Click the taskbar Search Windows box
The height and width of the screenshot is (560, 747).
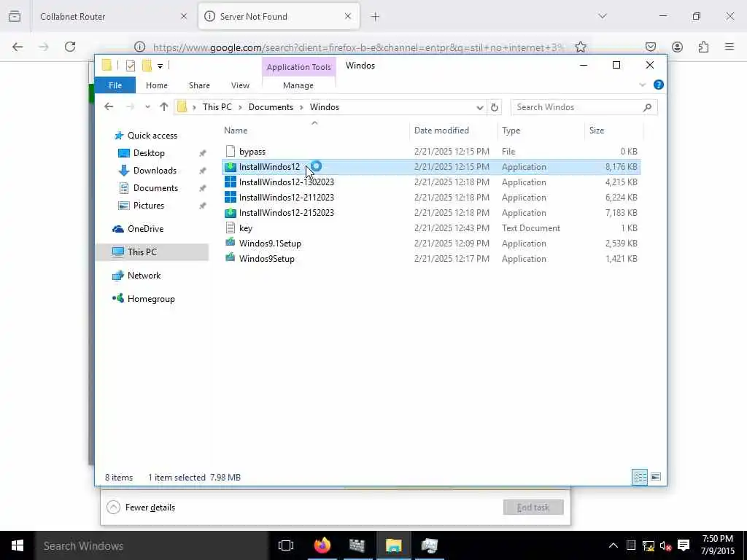coord(152,545)
